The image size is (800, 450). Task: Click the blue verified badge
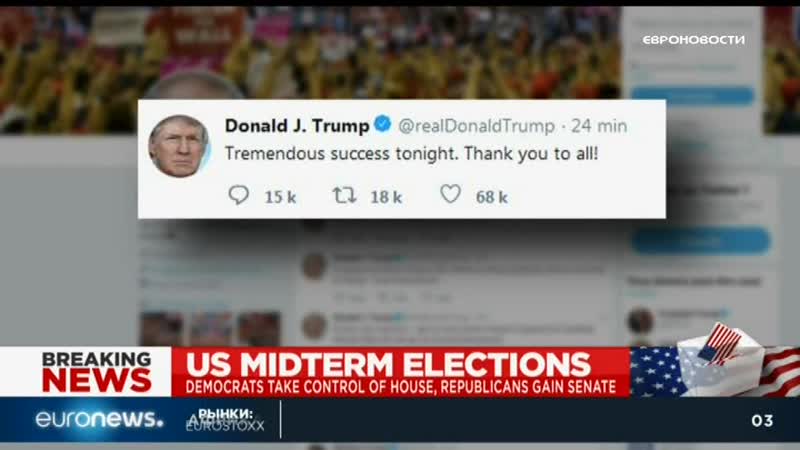383,123
